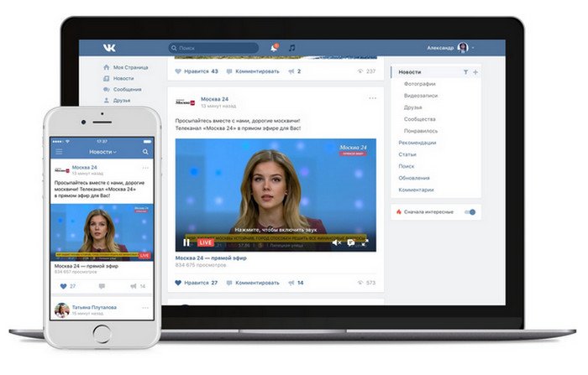Image resolution: width=588 pixels, height=375 pixels.
Task: Pause the live video on laptop
Action: click(x=186, y=242)
